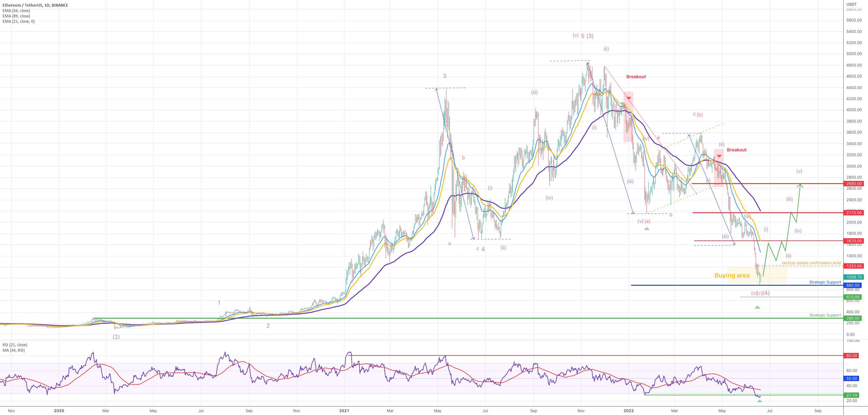Click the 'c 4' wave label
The width and height of the screenshot is (868, 415).
point(480,249)
